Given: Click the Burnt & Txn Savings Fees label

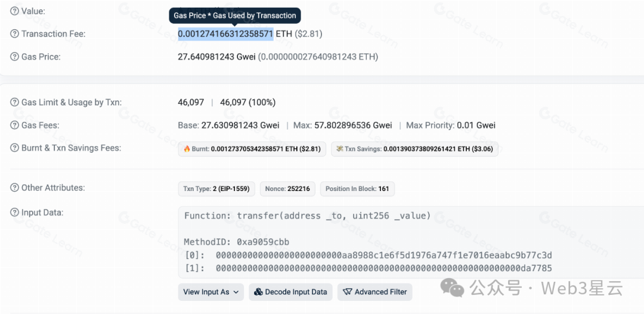Looking at the screenshot, I should click(x=71, y=147).
